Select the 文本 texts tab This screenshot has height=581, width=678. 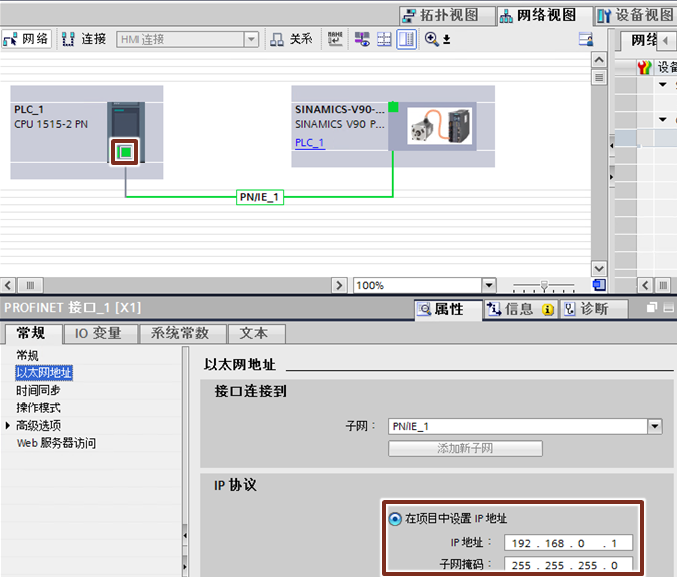pos(256,334)
